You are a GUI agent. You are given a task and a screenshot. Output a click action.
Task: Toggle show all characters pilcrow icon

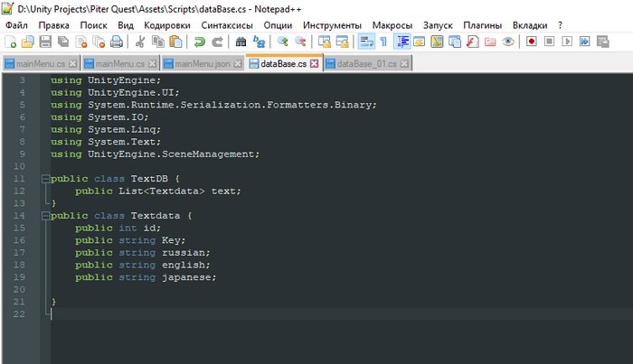click(383, 42)
